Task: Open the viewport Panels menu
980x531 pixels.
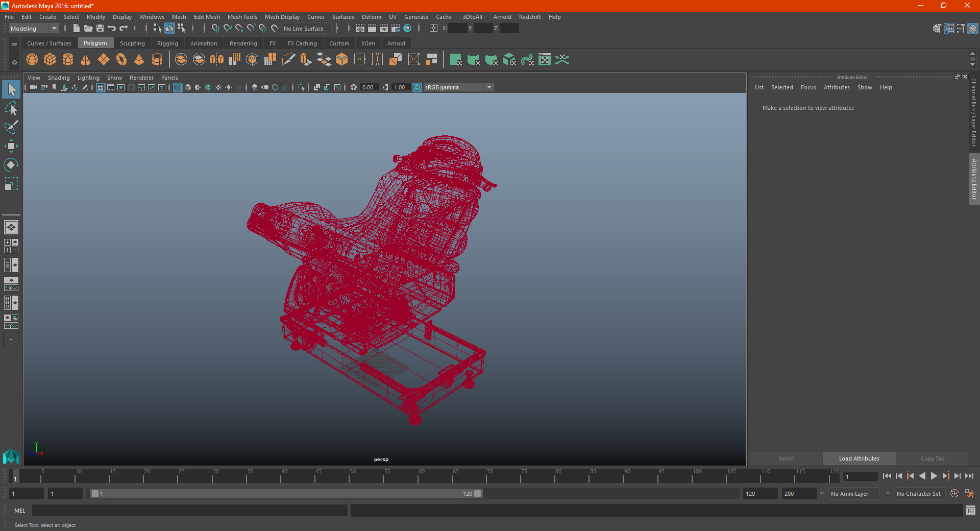Action: click(x=169, y=78)
